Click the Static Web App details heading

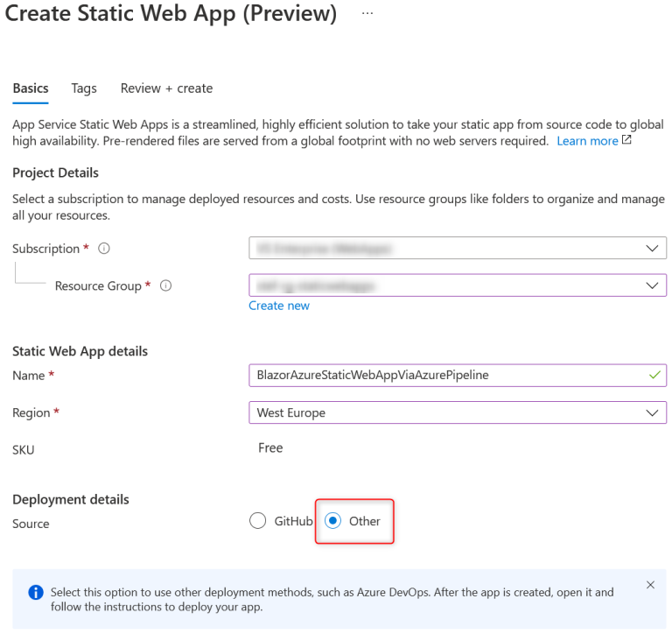[x=80, y=351]
